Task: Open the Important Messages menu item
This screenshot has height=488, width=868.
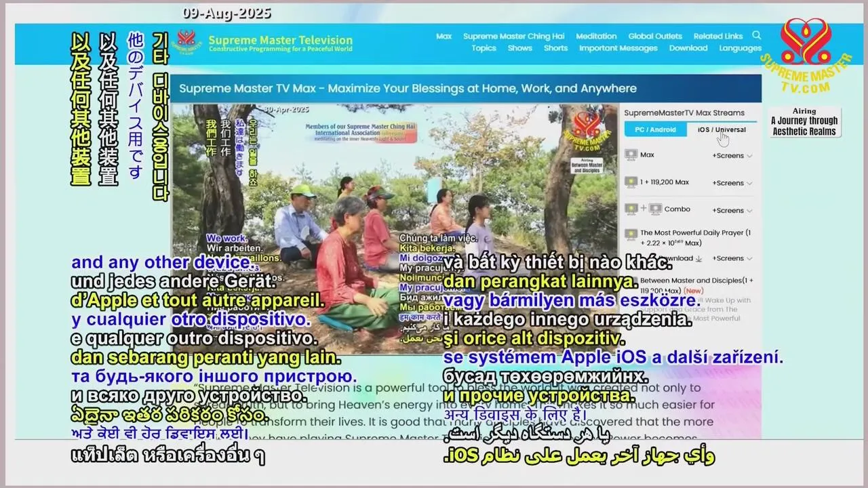Action: [618, 48]
